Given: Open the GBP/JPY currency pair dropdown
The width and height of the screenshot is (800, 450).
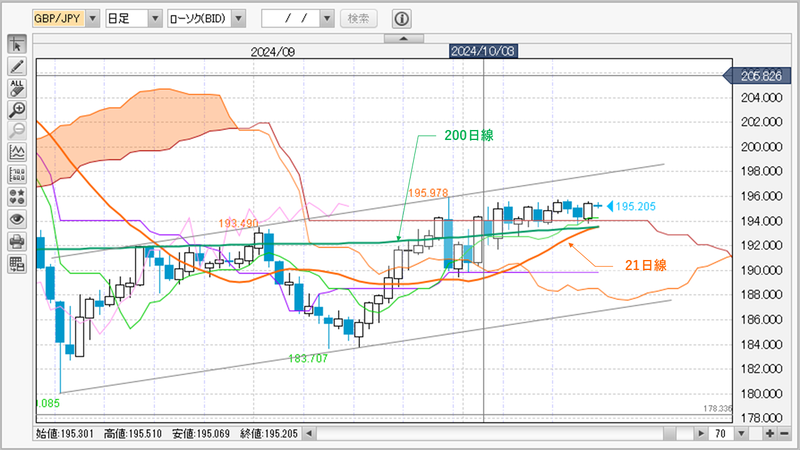Looking at the screenshot, I should (x=92, y=19).
